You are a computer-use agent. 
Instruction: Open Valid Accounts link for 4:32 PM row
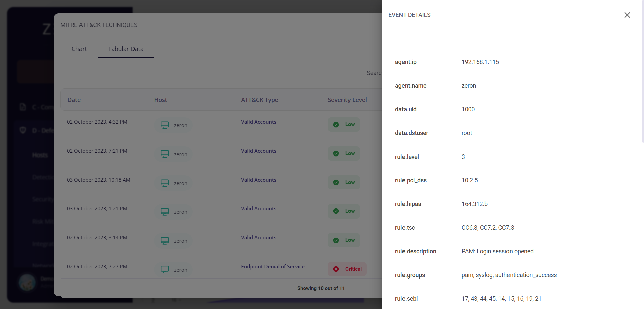point(259,122)
